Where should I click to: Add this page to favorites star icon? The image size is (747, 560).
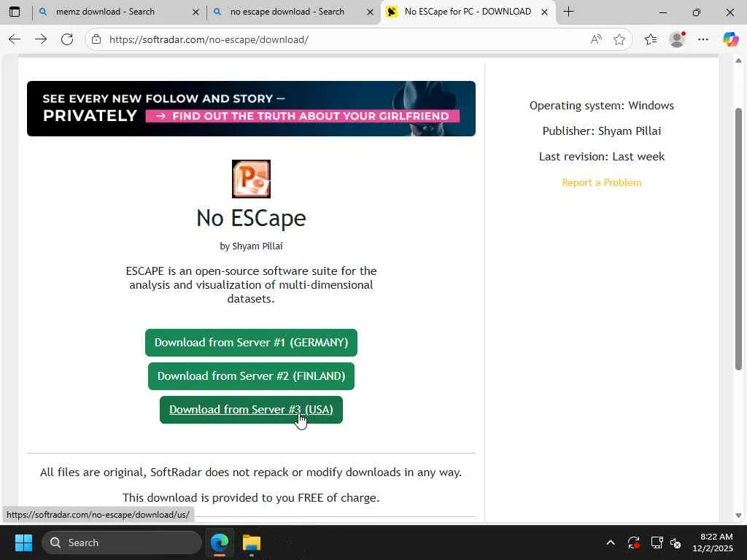pos(619,39)
